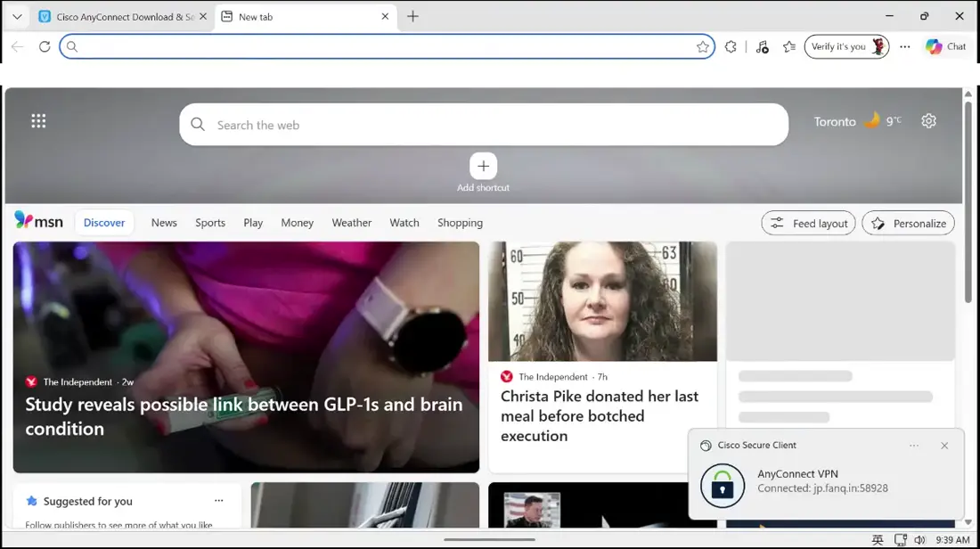
Task: Open Toronto weather widget
Action: (857, 120)
